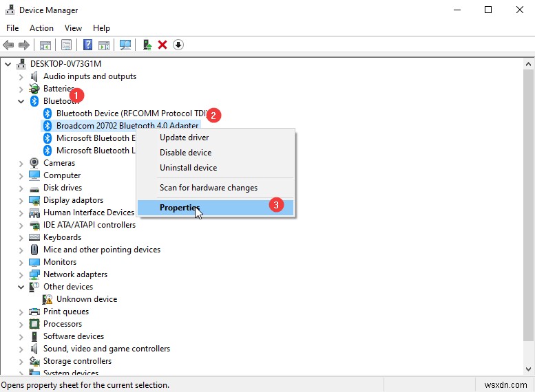Click the Storage controllers icon
Viewport: 535px width, 392px height.
34,361
